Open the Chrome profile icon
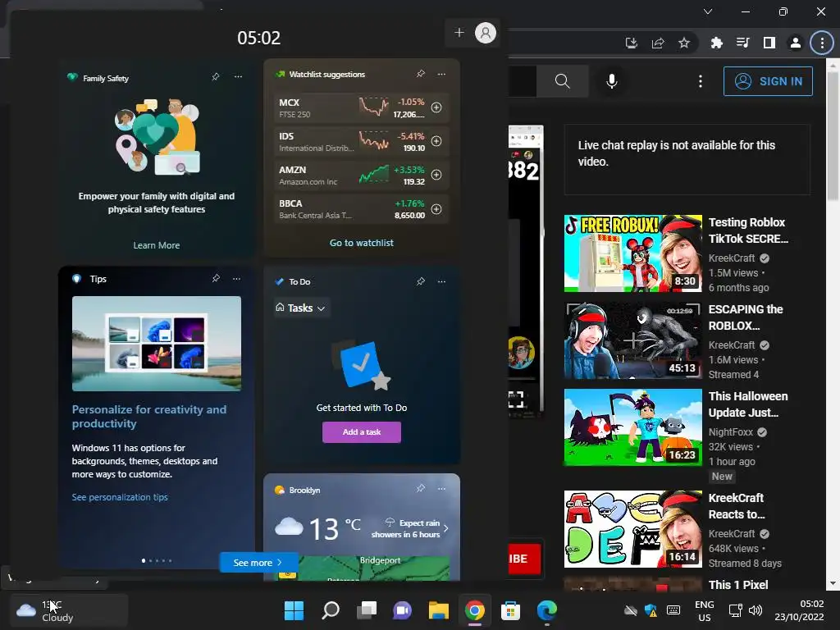This screenshot has height=630, width=840. pos(796,43)
